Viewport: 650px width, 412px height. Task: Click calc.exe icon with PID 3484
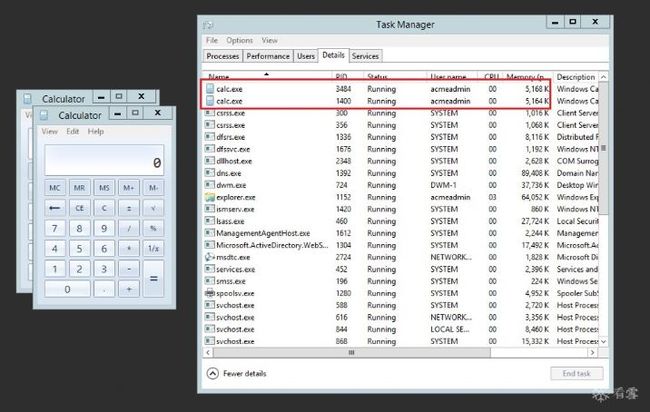point(210,89)
